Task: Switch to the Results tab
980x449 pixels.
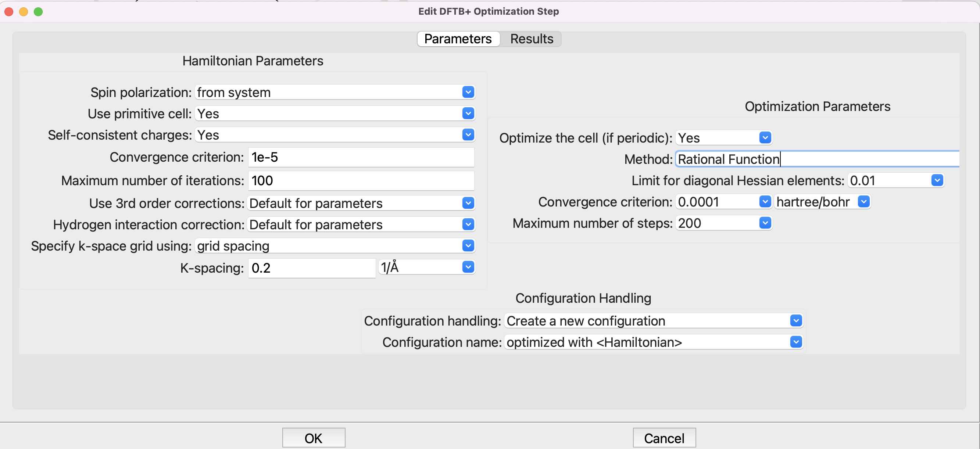Action: 532,39
